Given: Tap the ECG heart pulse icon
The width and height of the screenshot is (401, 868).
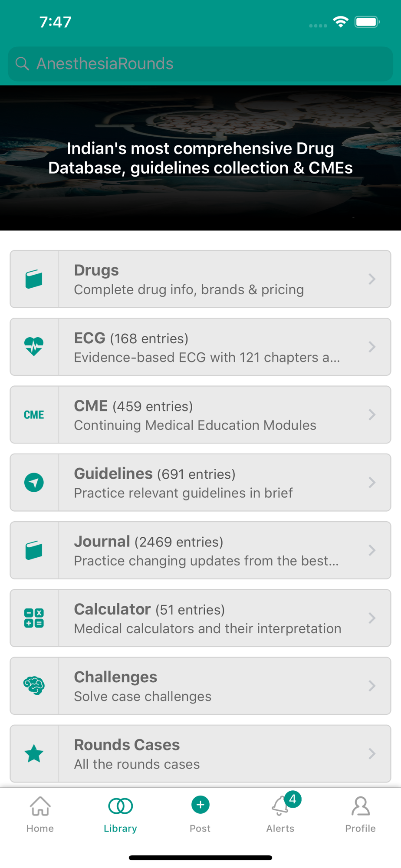Looking at the screenshot, I should coord(34,347).
